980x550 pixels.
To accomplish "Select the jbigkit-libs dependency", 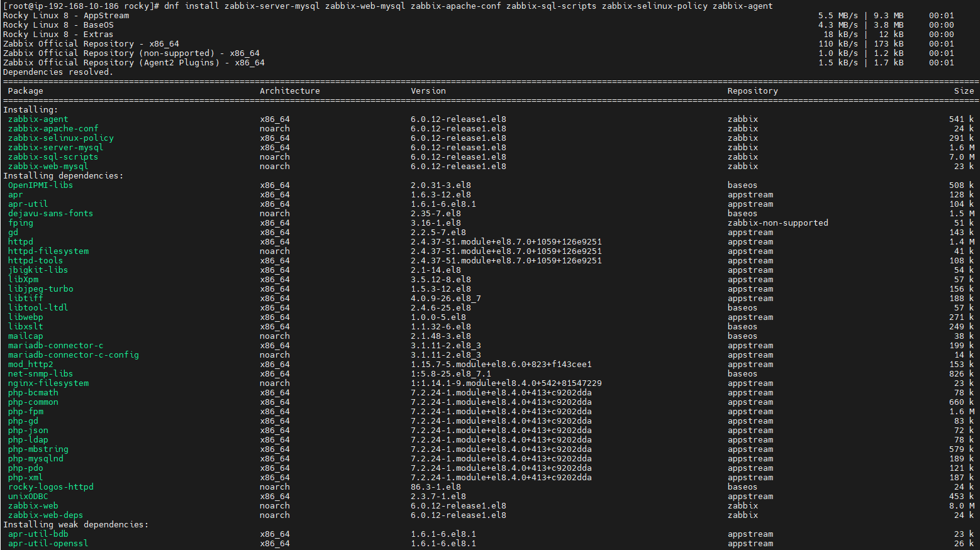I will click(x=38, y=270).
